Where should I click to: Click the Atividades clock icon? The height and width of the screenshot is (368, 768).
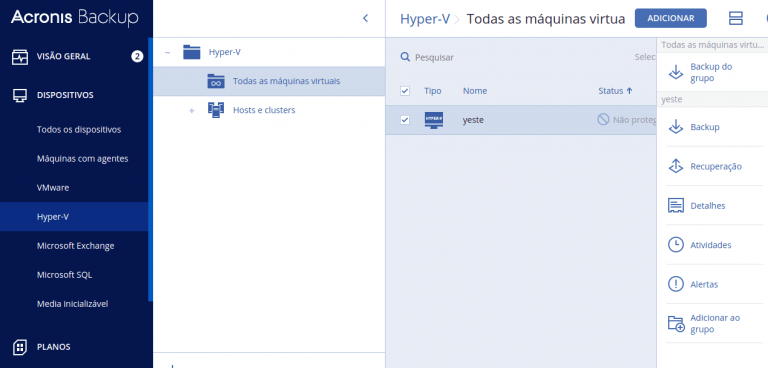(676, 245)
